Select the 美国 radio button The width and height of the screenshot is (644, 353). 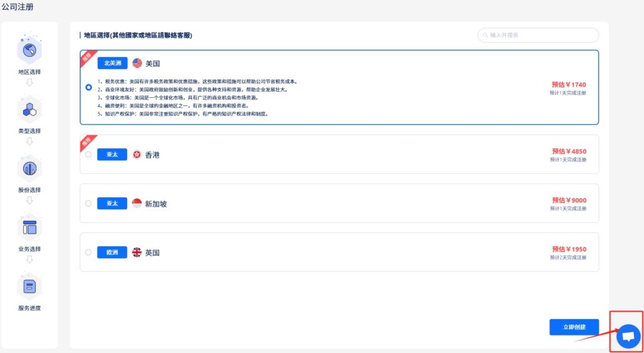tap(89, 87)
